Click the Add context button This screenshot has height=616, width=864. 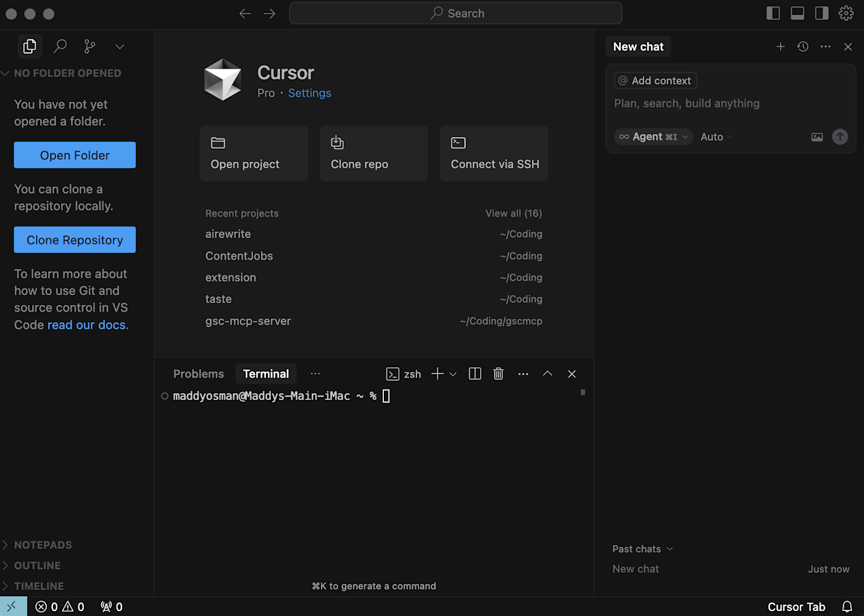click(655, 81)
